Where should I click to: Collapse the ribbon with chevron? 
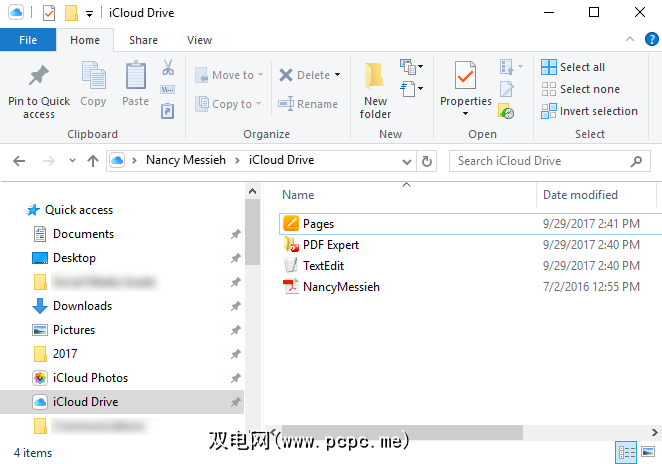pos(629,39)
